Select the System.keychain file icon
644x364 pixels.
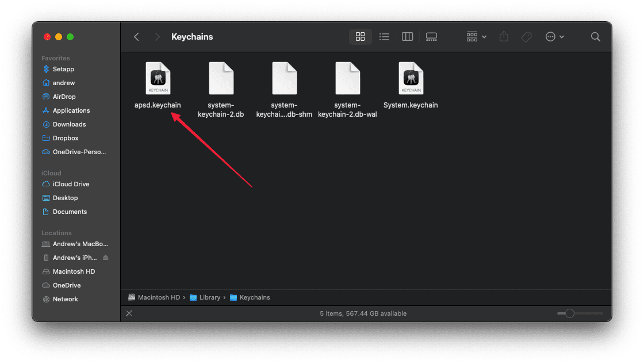411,78
